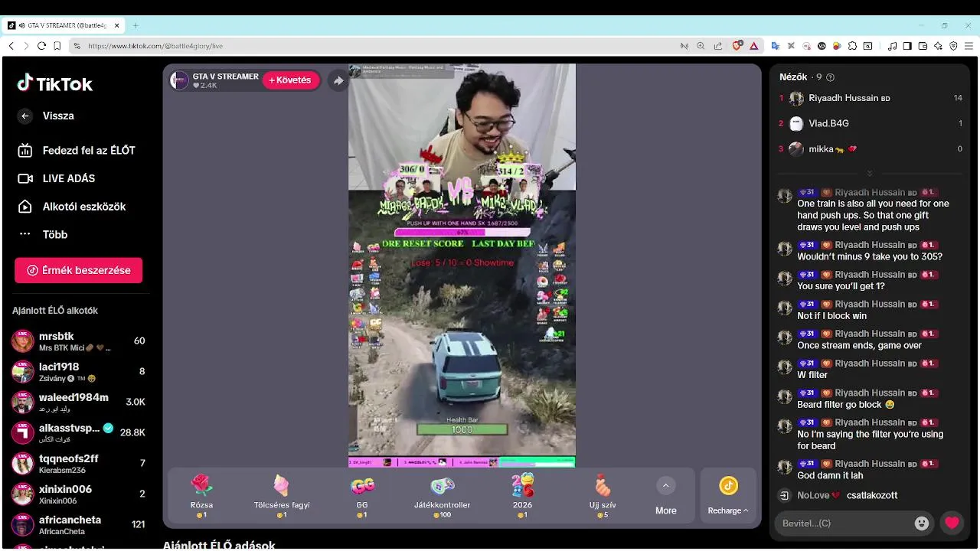Screen dimensions: 980x551
Task: Send the GG gift
Action: click(x=362, y=495)
